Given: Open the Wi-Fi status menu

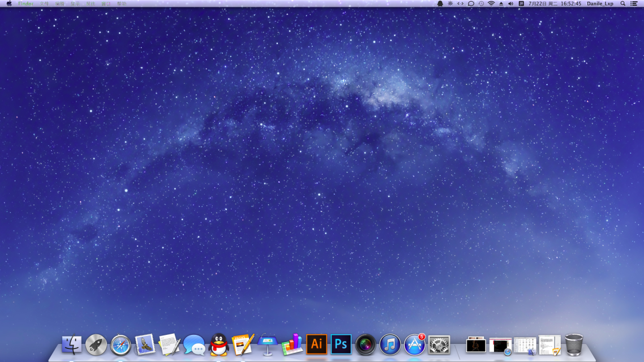Looking at the screenshot, I should click(x=491, y=3).
